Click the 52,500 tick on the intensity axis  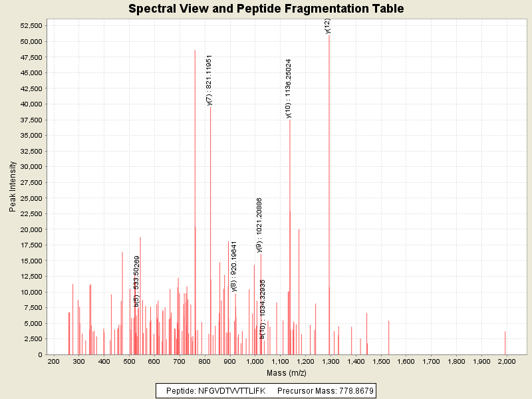32,25
